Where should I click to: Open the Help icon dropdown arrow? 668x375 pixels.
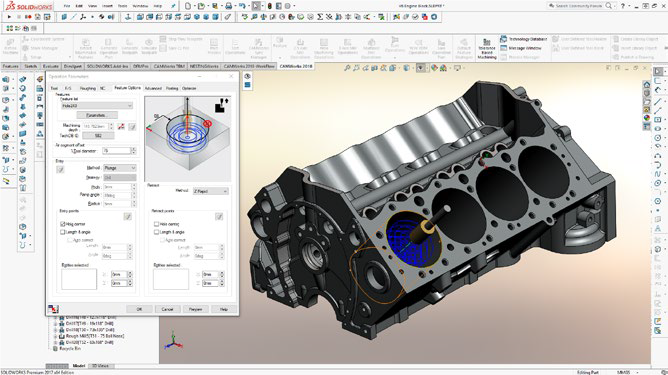tap(629, 6)
